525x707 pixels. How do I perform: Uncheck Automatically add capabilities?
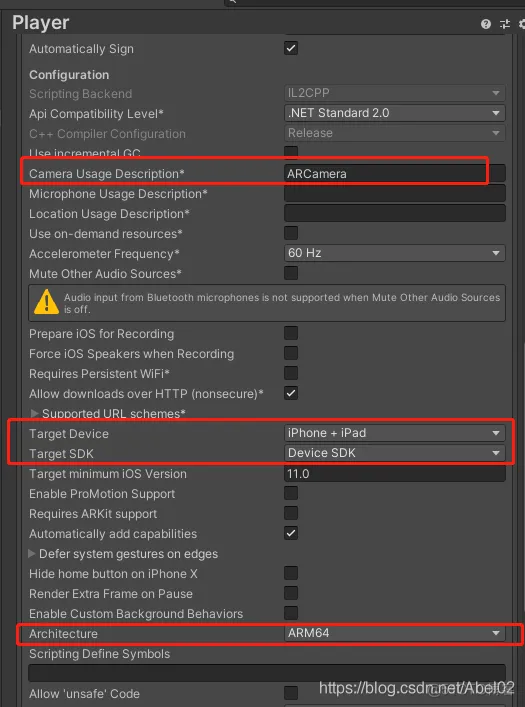coord(291,533)
